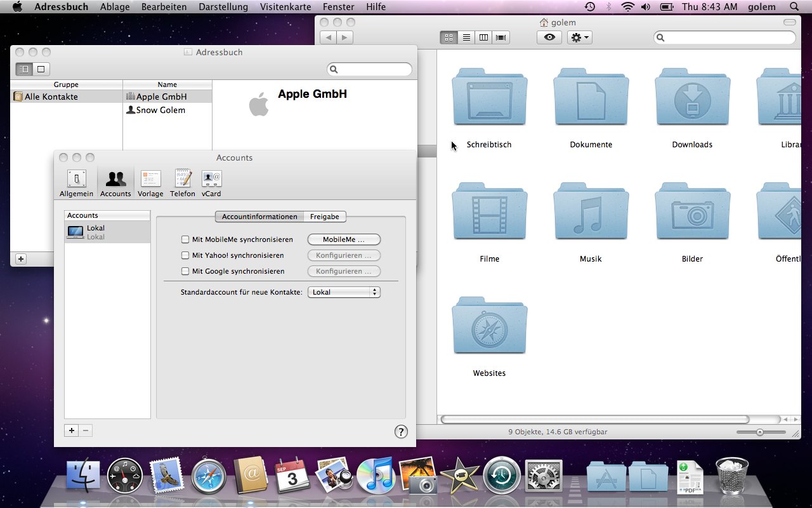
Task: Click the MobileMe … button
Action: 344,239
